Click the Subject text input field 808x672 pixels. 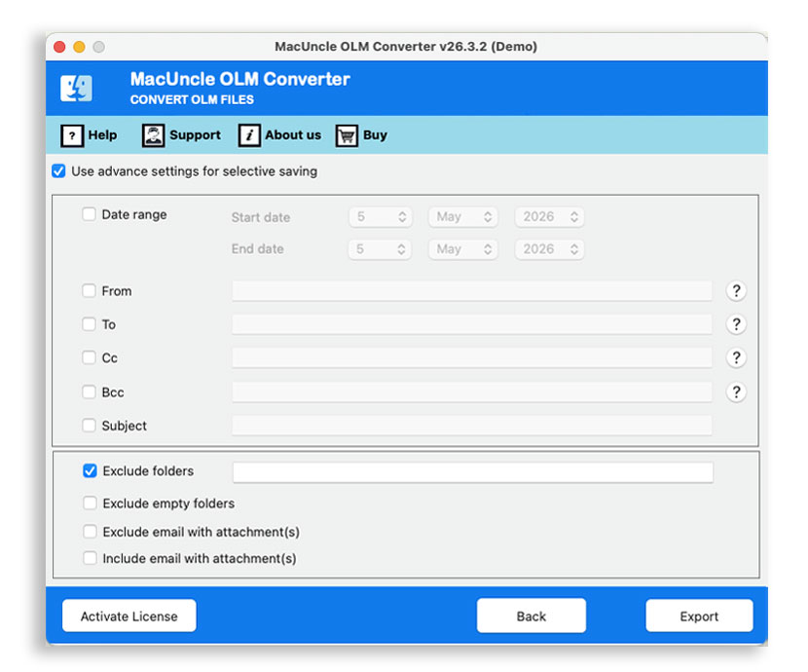pos(472,426)
